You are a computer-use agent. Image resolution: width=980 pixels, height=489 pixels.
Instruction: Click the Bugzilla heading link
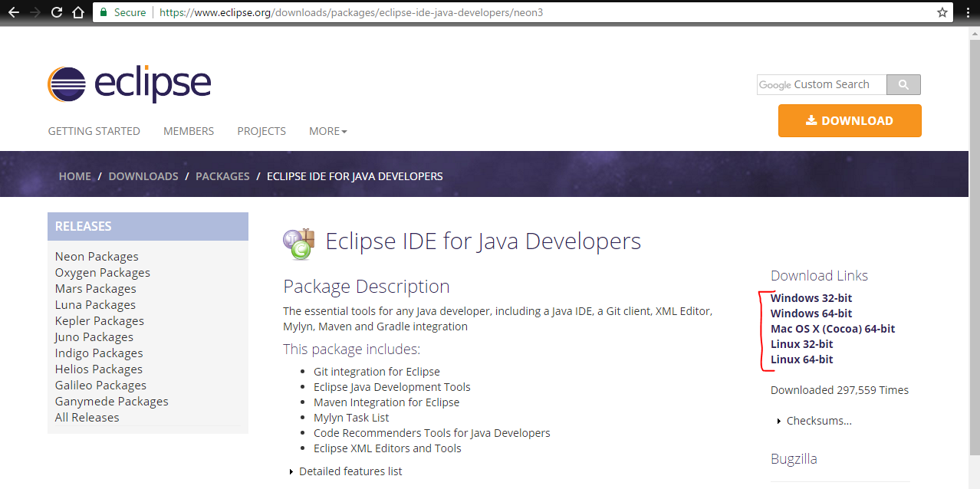pos(794,458)
